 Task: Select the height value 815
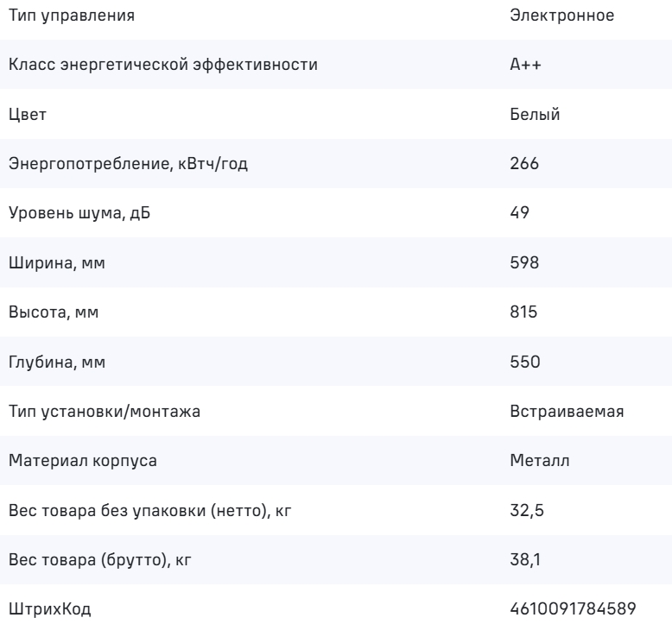pos(524,312)
